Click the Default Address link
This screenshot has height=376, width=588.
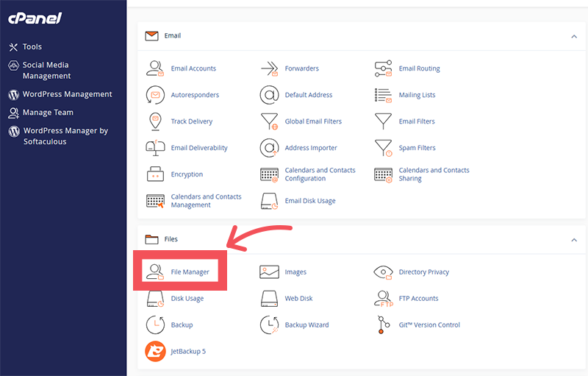tap(309, 95)
